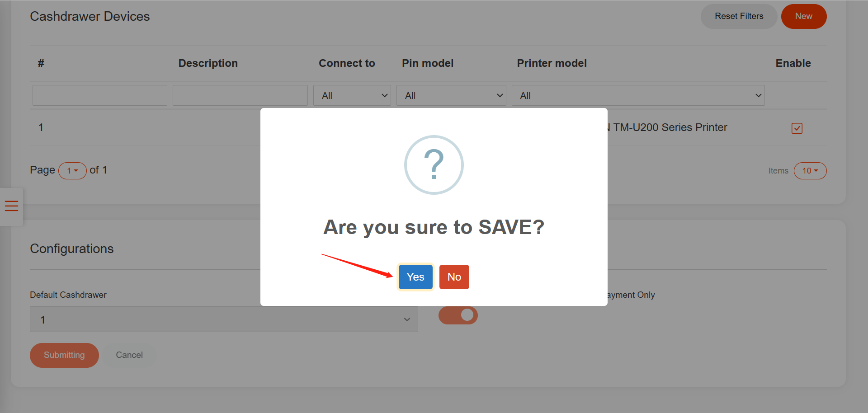Open the hamburger sidebar menu
868x413 pixels.
[11, 206]
